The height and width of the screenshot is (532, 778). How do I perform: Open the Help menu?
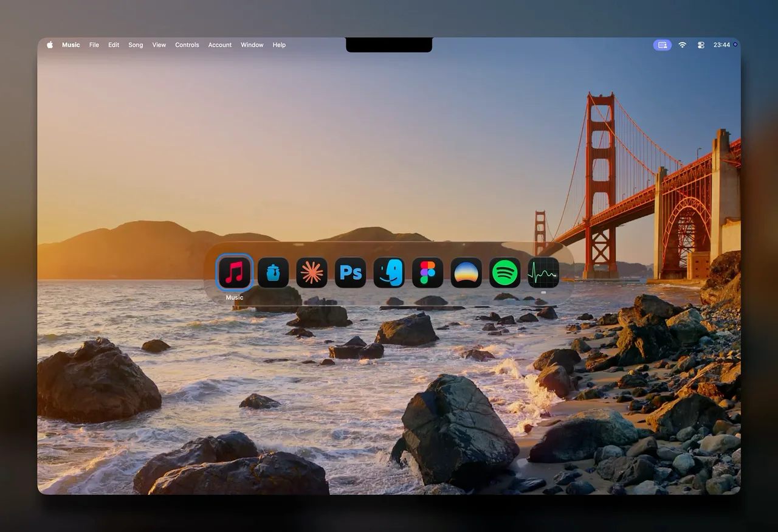(x=279, y=45)
